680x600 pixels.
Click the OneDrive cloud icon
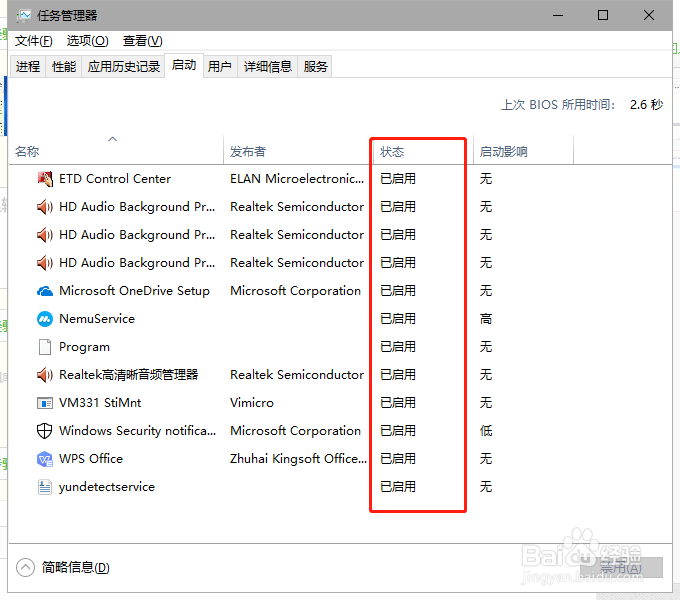[x=45, y=291]
